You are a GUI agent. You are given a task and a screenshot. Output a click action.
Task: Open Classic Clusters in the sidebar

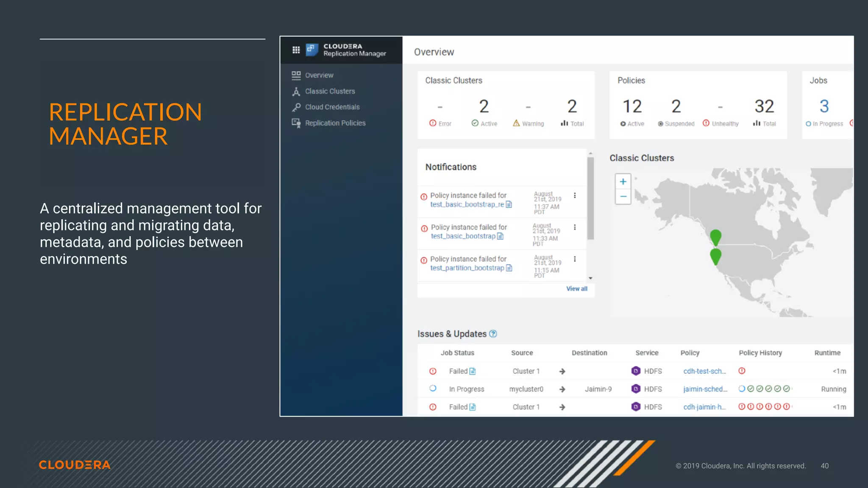330,91
